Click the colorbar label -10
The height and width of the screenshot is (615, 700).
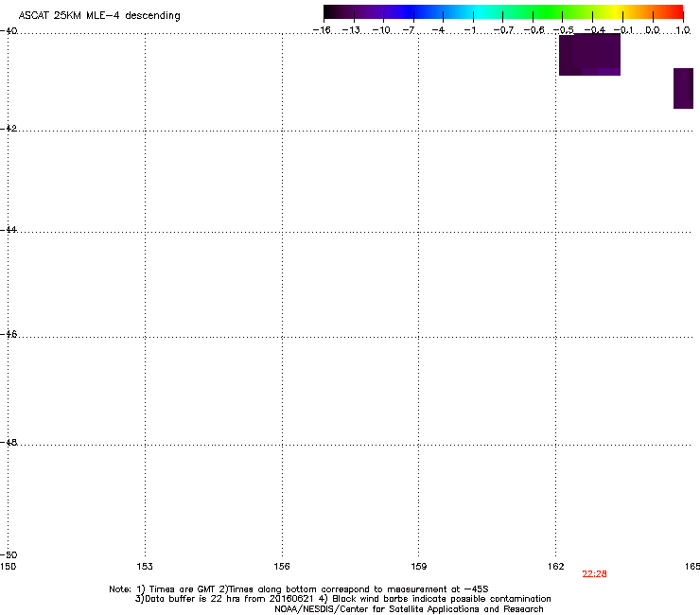381,30
